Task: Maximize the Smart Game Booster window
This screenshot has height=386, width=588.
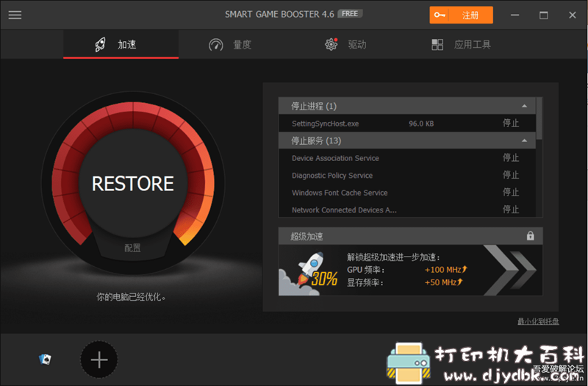Action: (x=543, y=15)
